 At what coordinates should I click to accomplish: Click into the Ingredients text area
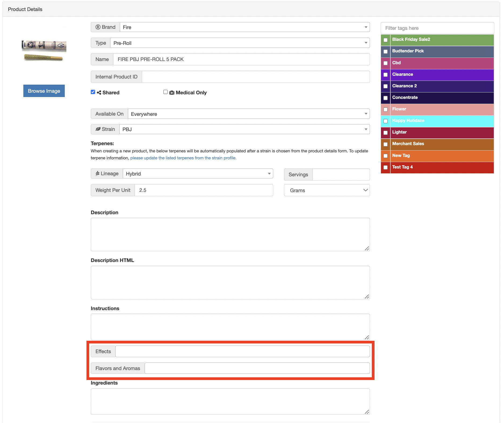230,402
